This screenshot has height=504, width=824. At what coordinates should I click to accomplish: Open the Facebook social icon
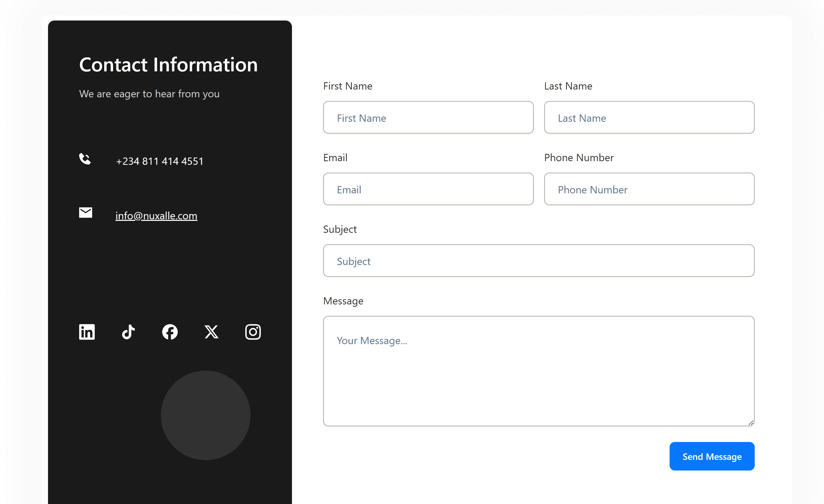(170, 332)
